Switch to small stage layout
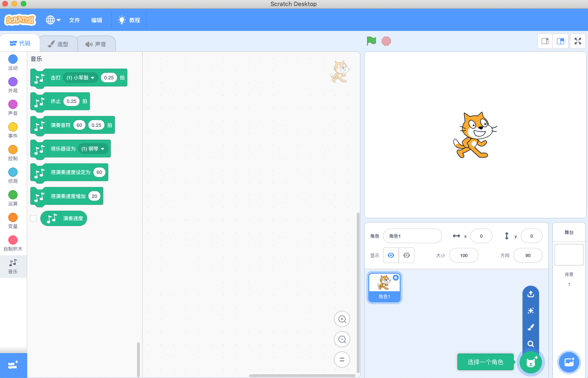 pos(545,41)
